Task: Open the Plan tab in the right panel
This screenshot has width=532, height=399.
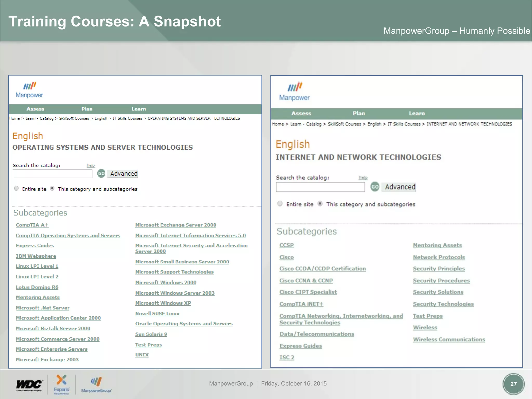Action: click(x=359, y=114)
